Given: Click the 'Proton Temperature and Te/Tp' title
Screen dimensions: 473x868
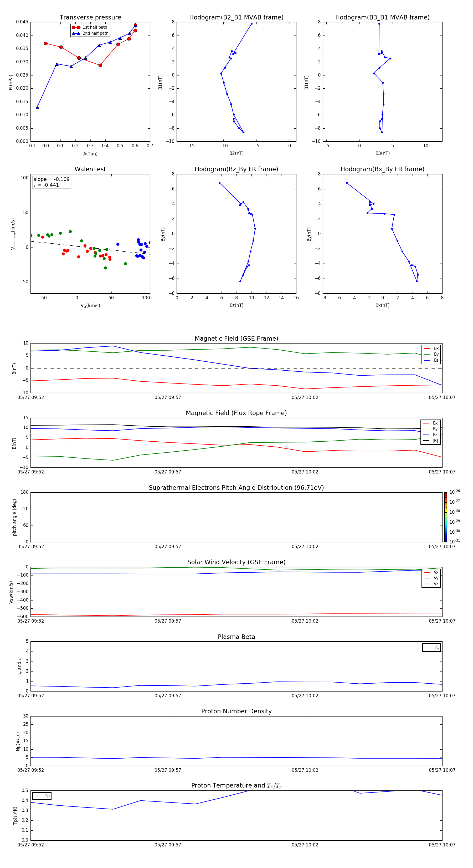Looking at the screenshot, I should [236, 785].
